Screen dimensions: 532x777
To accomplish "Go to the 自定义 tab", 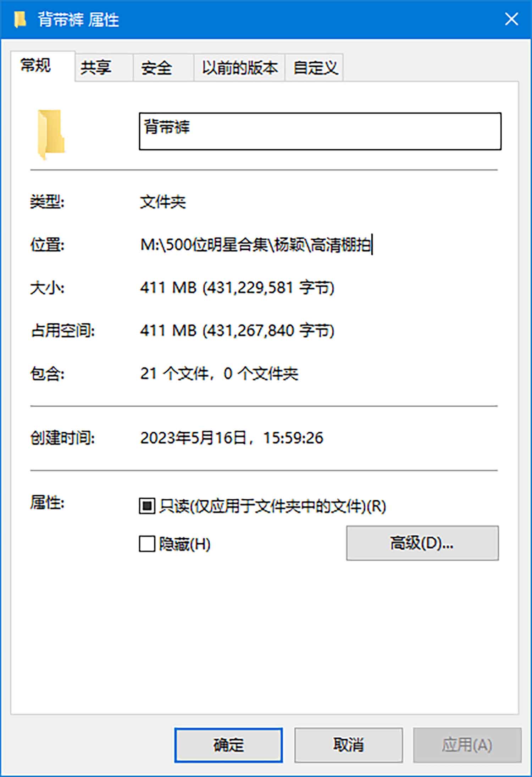I will click(314, 67).
